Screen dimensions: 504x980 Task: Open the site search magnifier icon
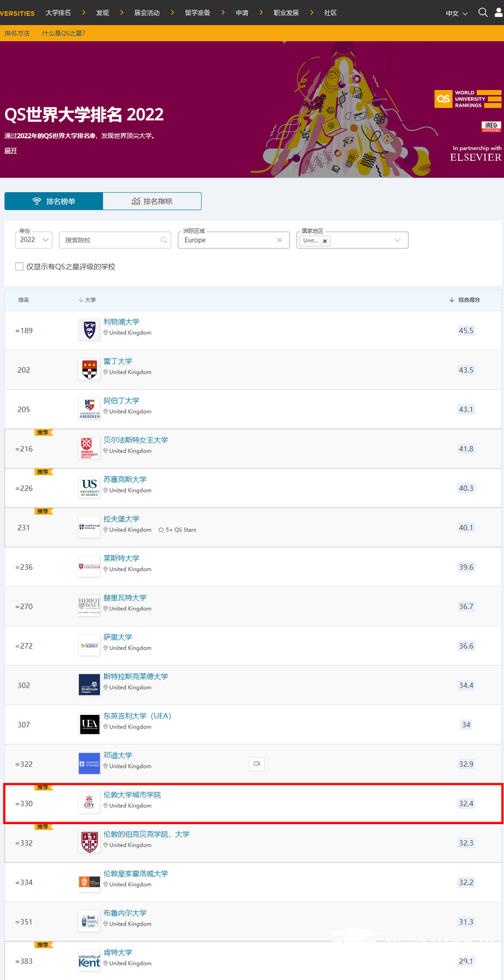click(483, 13)
